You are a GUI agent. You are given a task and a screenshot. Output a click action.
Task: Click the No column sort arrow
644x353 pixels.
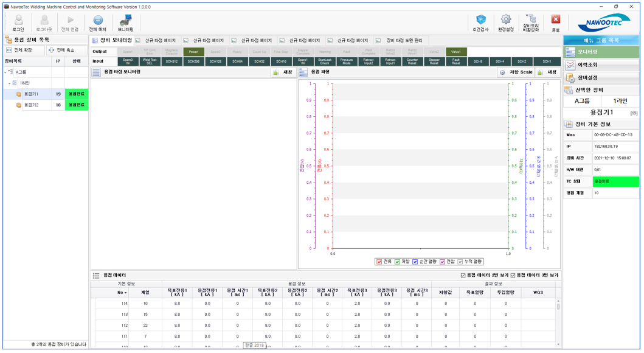[126, 293]
